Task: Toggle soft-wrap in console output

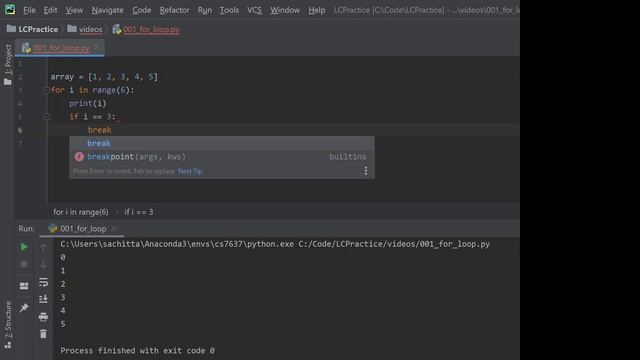Action: (x=43, y=282)
